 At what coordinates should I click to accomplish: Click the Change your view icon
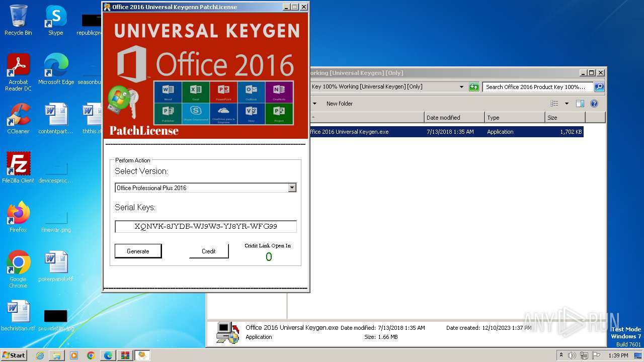click(x=554, y=104)
